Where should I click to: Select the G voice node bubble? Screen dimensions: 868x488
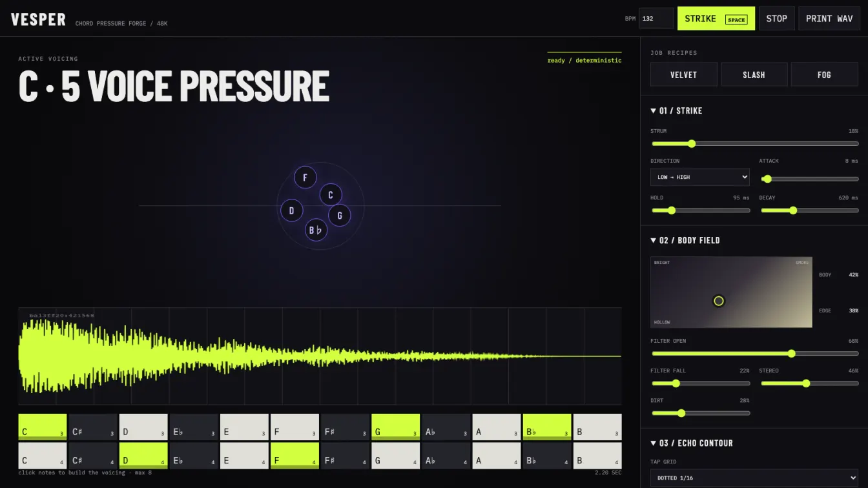pyautogui.click(x=340, y=216)
